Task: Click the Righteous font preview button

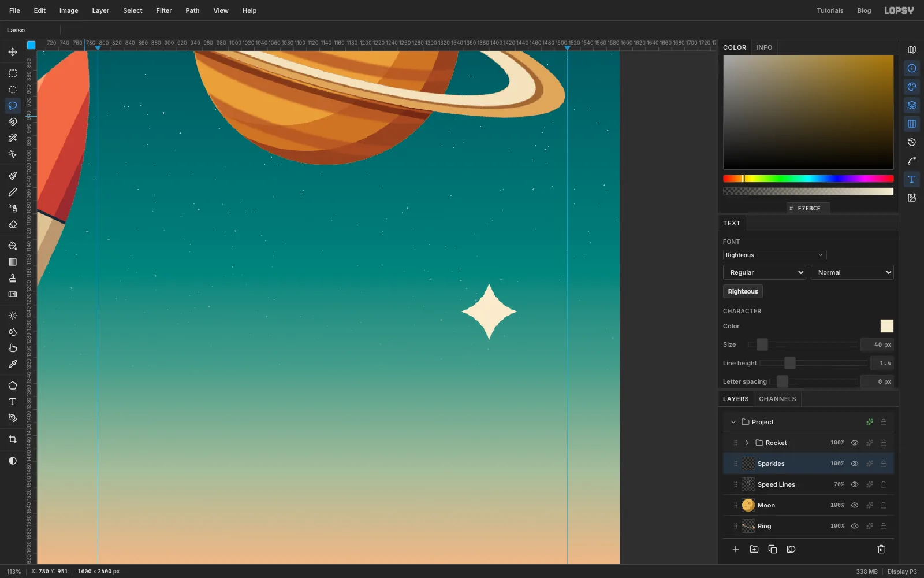Action: [743, 291]
